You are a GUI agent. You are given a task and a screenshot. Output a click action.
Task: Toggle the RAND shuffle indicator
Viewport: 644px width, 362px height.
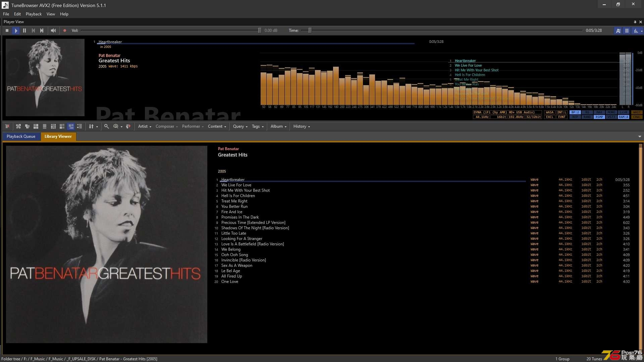click(x=587, y=117)
